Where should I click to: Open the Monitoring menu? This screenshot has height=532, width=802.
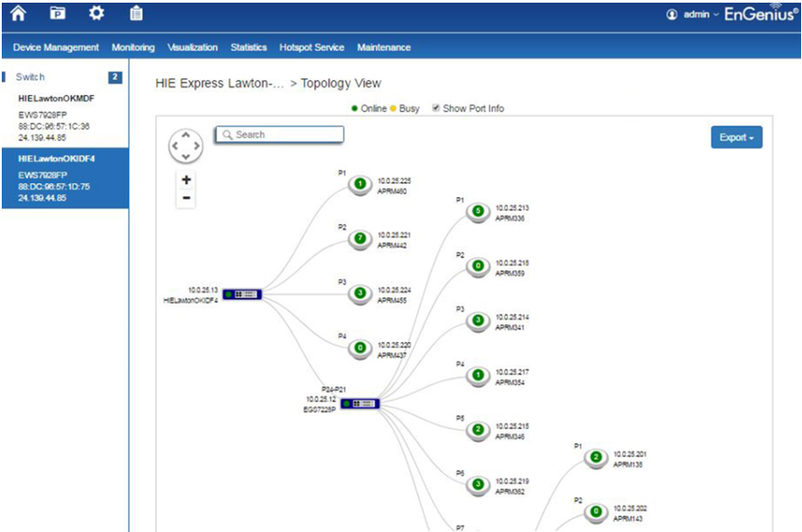tap(133, 48)
